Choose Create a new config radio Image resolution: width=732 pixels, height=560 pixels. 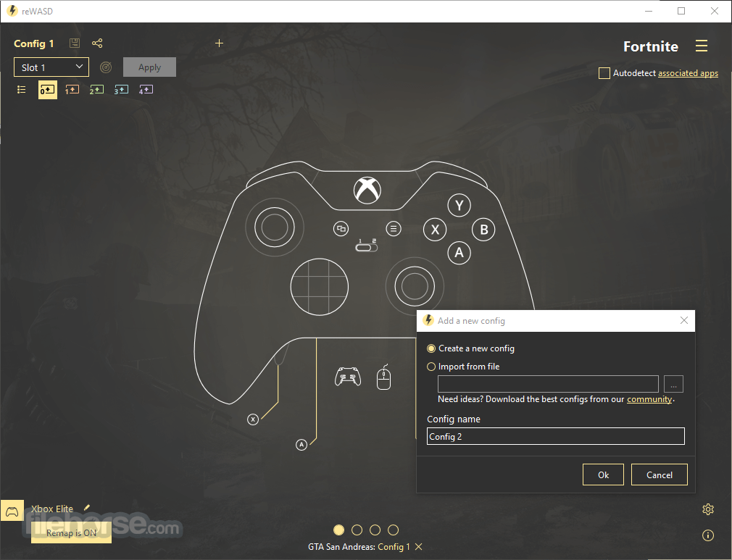click(x=431, y=348)
